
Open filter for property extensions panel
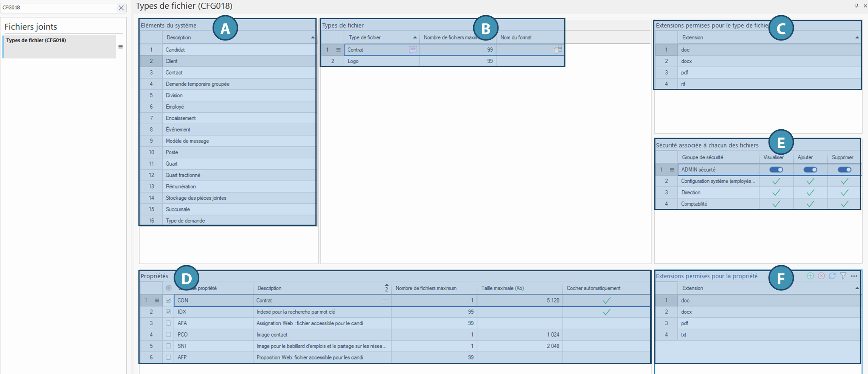click(843, 276)
